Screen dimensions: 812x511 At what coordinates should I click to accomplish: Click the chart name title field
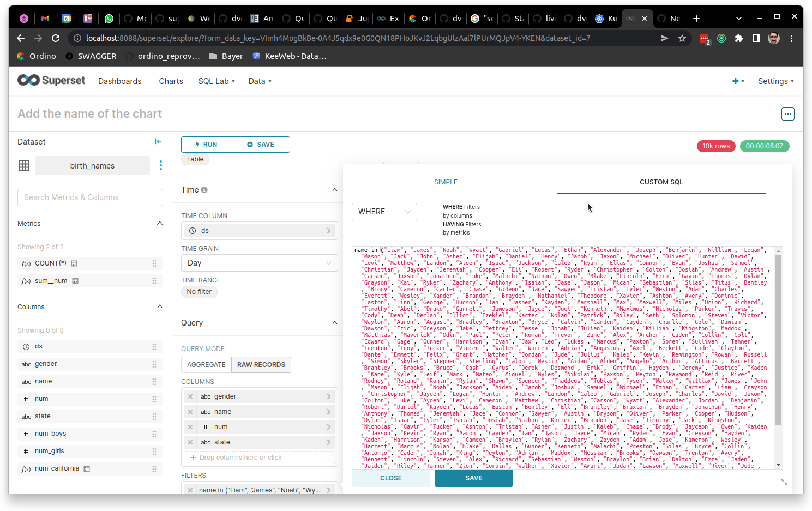click(90, 113)
